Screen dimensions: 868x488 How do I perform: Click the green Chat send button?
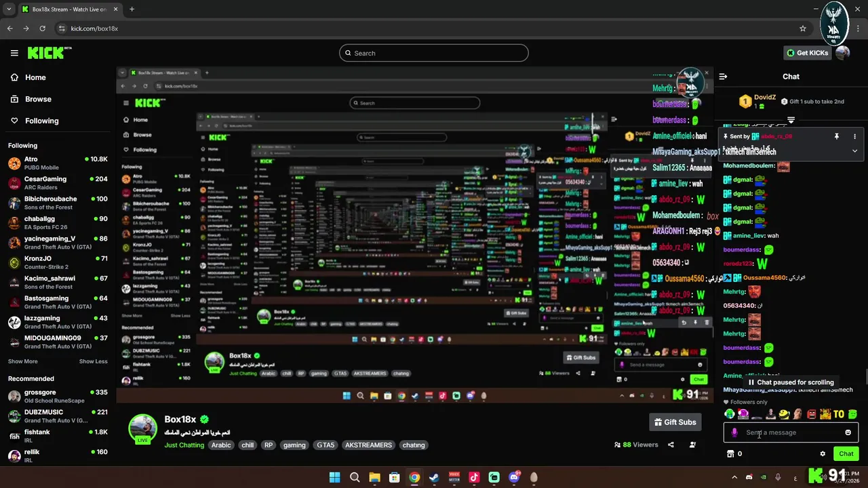[846, 454]
